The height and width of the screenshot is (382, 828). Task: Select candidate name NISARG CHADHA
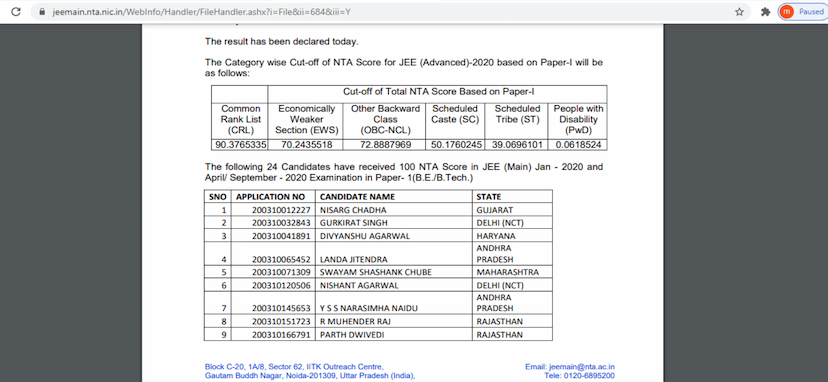point(353,210)
